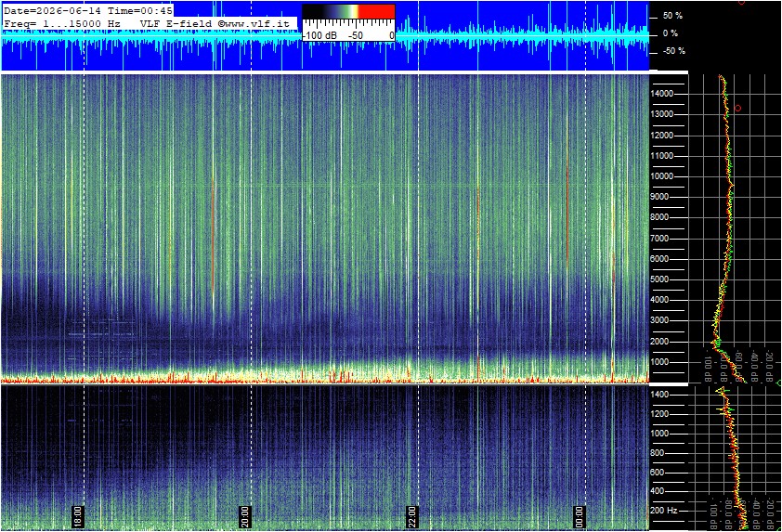Click the '-100 dB' color scale label
This screenshot has height=532, width=782.
coord(319,35)
